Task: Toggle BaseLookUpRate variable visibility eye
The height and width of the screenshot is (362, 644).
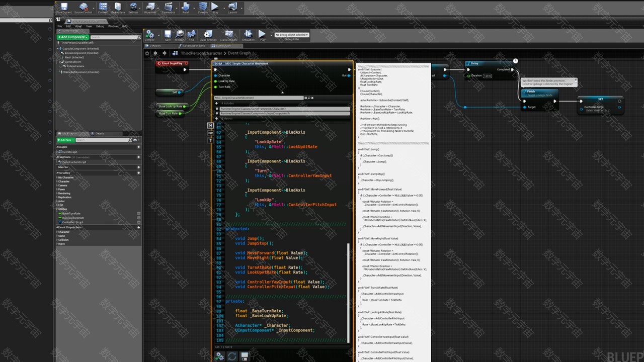Action: pos(139,218)
